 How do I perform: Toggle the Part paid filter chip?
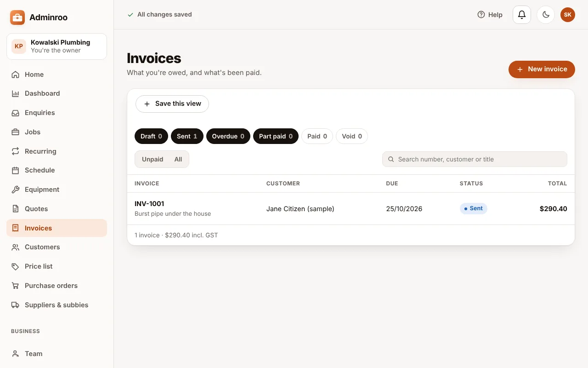pyautogui.click(x=276, y=136)
